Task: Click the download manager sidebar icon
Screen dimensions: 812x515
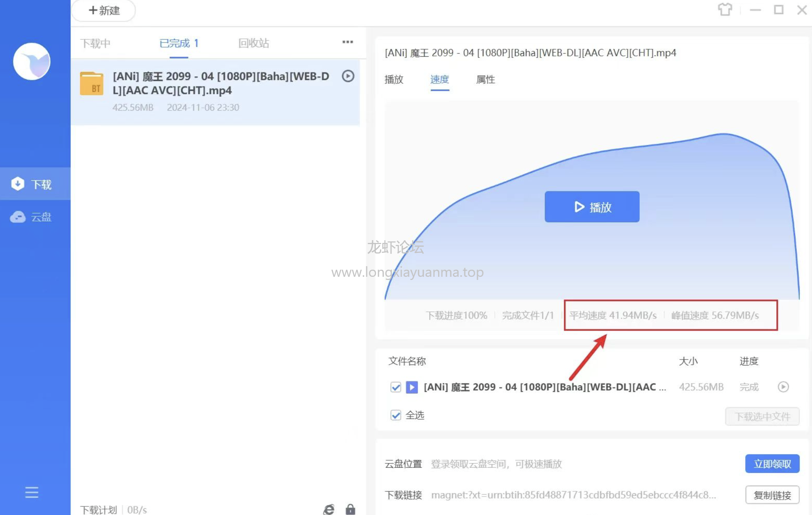Action: pyautogui.click(x=33, y=184)
